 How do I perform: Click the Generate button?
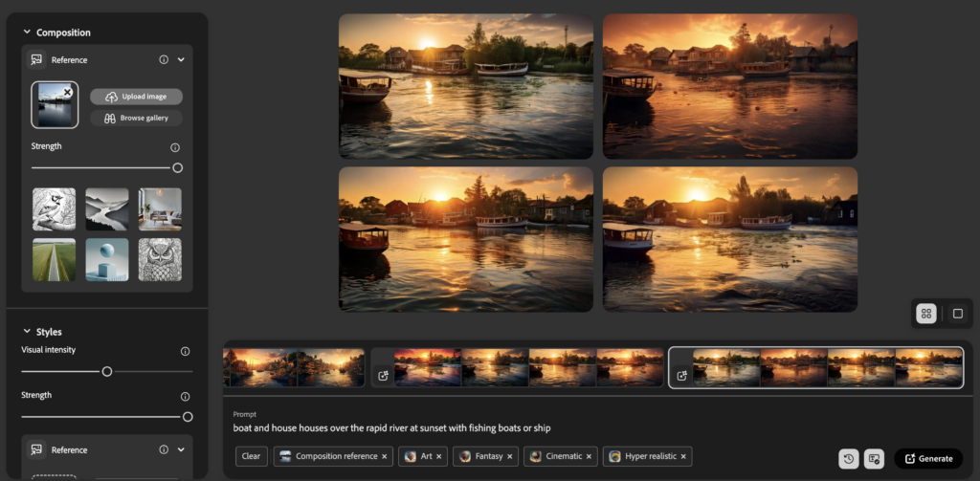click(928, 458)
